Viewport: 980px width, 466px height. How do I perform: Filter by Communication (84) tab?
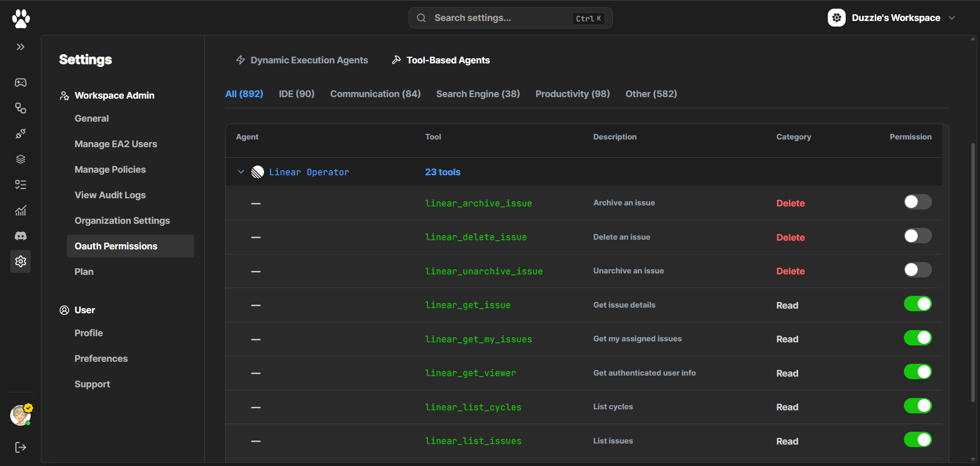375,94
